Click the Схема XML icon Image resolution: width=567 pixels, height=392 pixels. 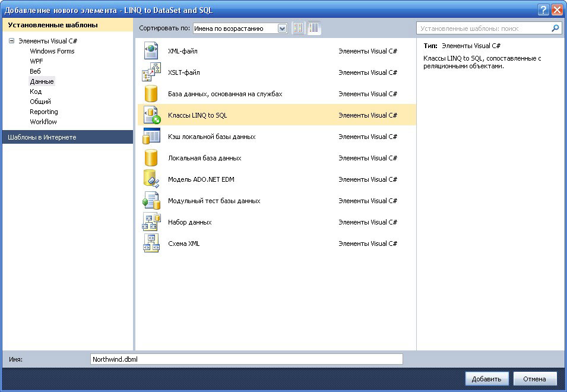(151, 243)
